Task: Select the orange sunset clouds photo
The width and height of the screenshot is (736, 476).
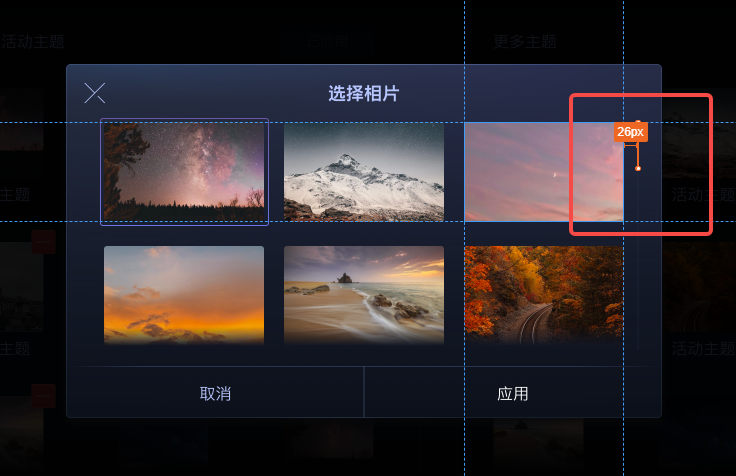Action: click(184, 295)
